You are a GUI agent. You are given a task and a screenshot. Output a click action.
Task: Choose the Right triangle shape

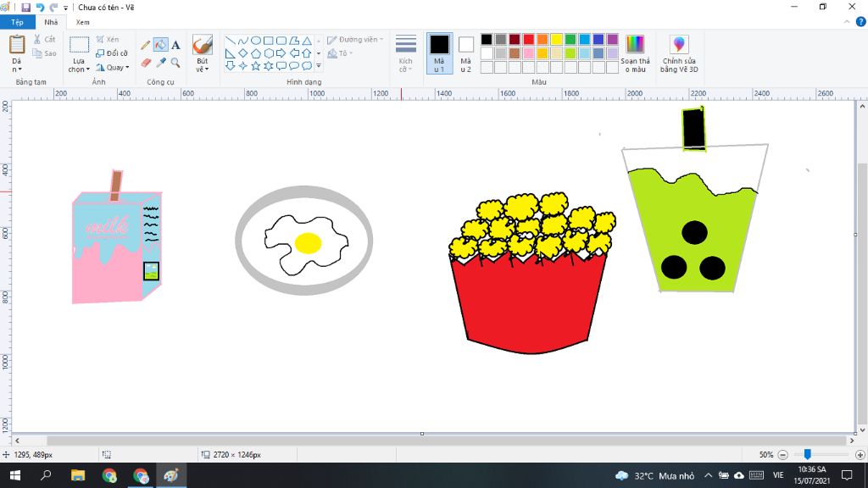pyautogui.click(x=230, y=53)
